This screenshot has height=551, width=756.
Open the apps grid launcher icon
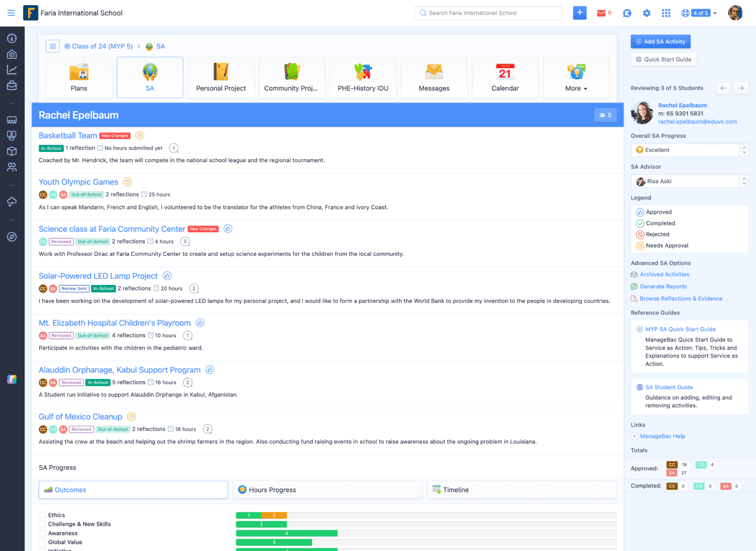[666, 13]
